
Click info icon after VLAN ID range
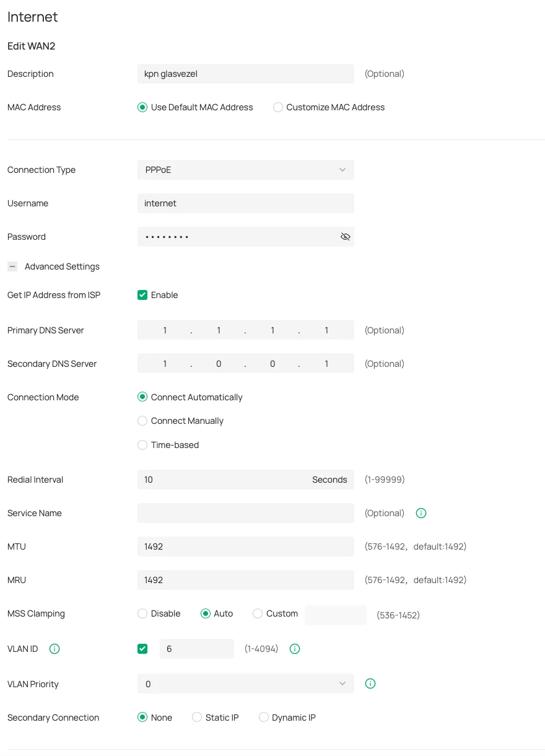click(x=295, y=649)
